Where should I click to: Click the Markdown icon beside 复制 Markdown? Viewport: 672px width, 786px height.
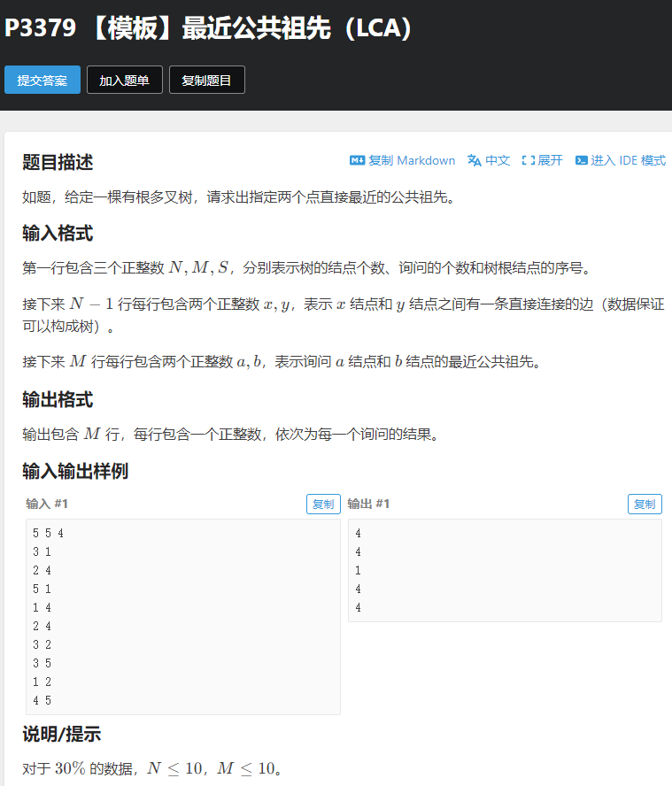358,160
